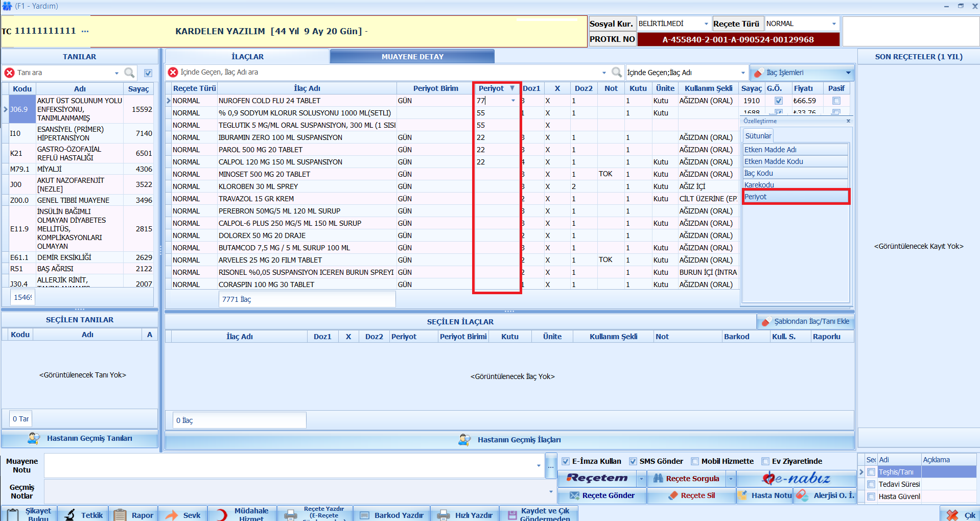
Task: Switch to the MUAYENE DETAY tab
Action: (412, 57)
